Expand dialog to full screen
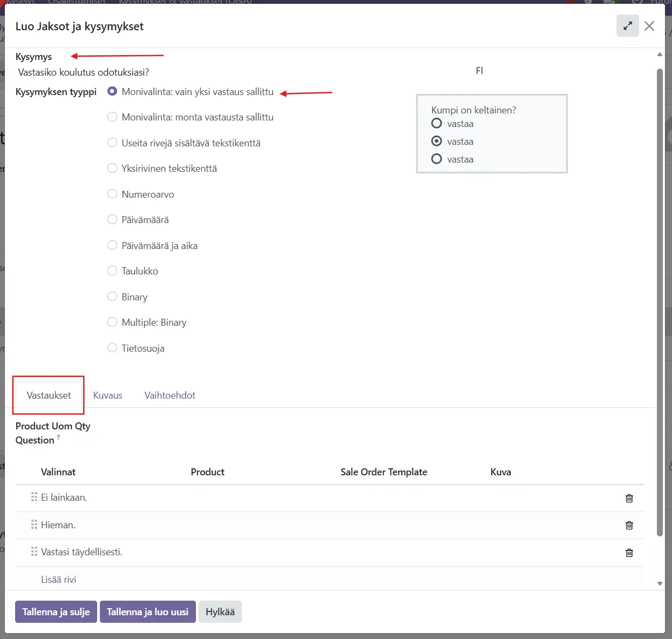The height and width of the screenshot is (639, 672). [627, 26]
